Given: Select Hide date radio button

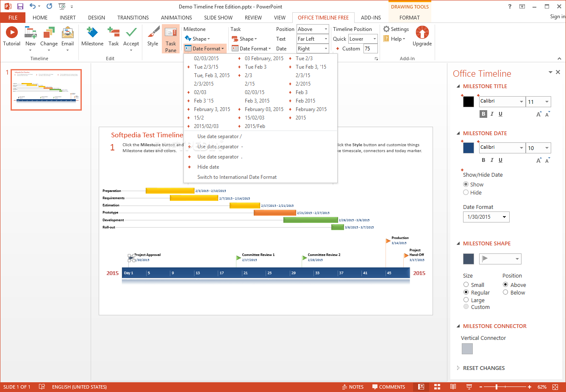Looking at the screenshot, I should (466, 192).
